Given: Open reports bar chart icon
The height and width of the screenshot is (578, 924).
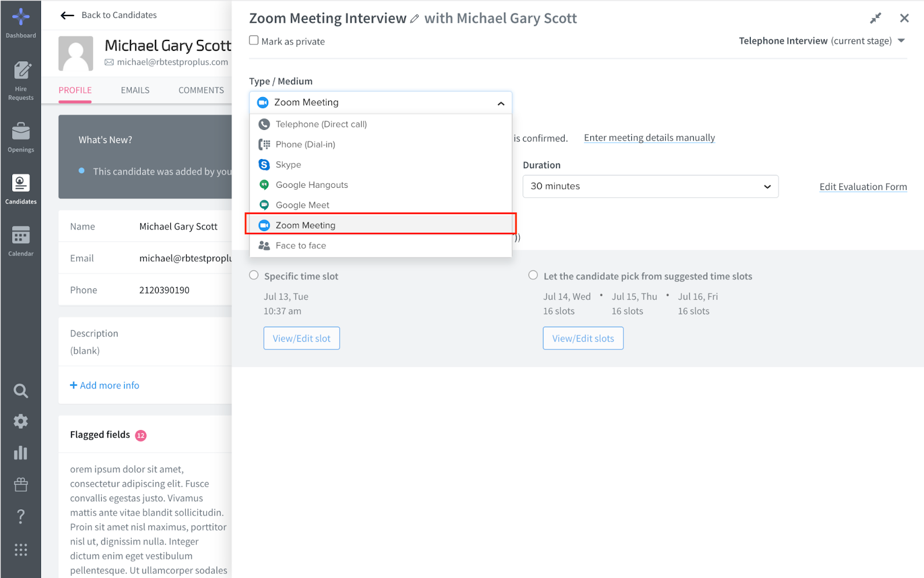Looking at the screenshot, I should coord(21,453).
